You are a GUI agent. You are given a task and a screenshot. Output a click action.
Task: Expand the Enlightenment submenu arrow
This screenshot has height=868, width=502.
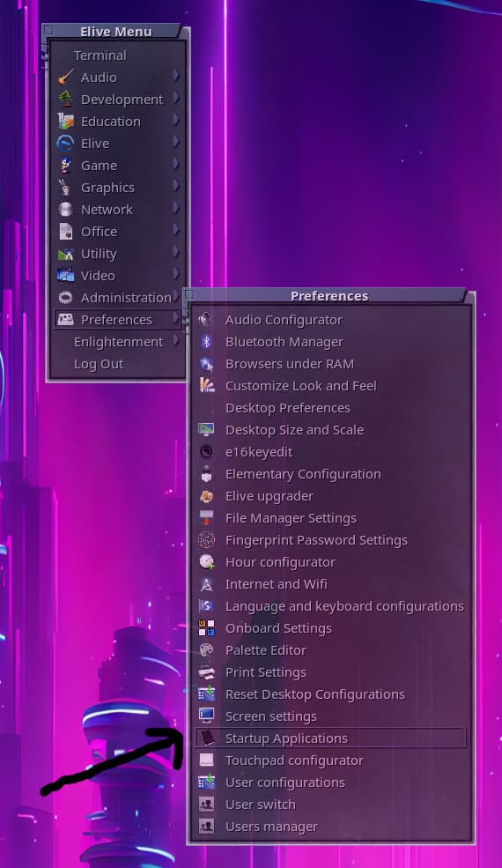pos(176,340)
